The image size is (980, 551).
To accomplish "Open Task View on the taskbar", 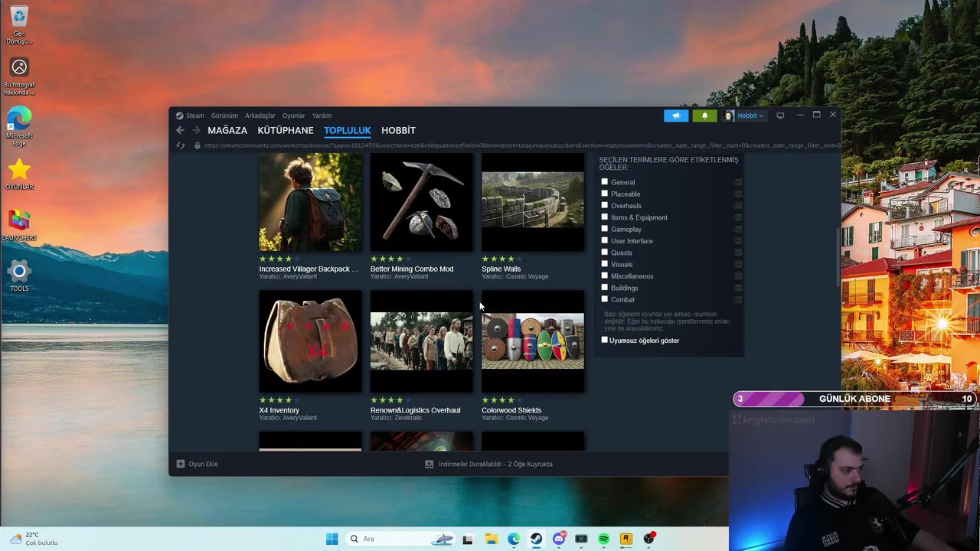I will coord(468,539).
